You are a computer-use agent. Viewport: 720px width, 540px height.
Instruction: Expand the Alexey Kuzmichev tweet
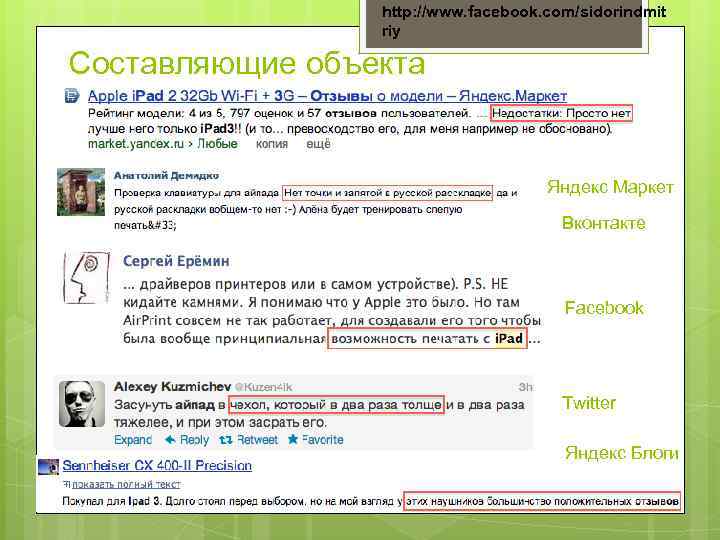(x=133, y=440)
